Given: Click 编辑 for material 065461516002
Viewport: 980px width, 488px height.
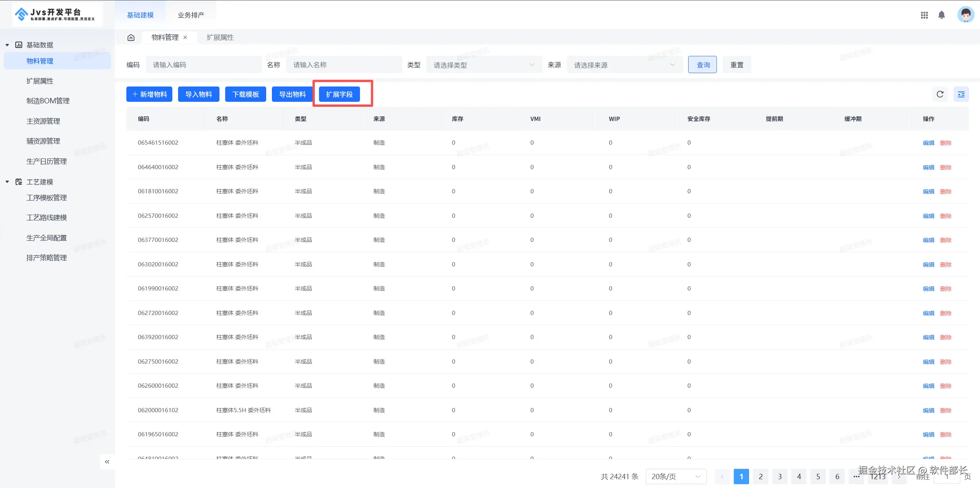Looking at the screenshot, I should [928, 143].
